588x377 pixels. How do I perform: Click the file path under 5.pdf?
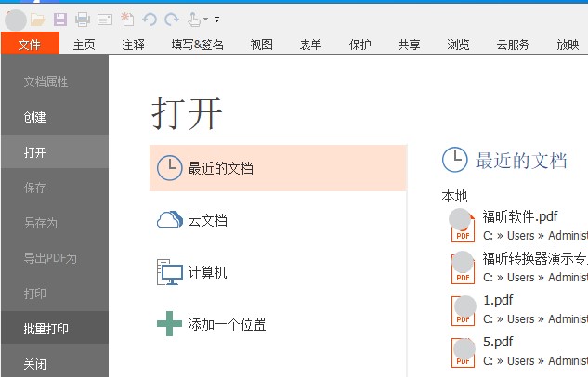(535, 360)
